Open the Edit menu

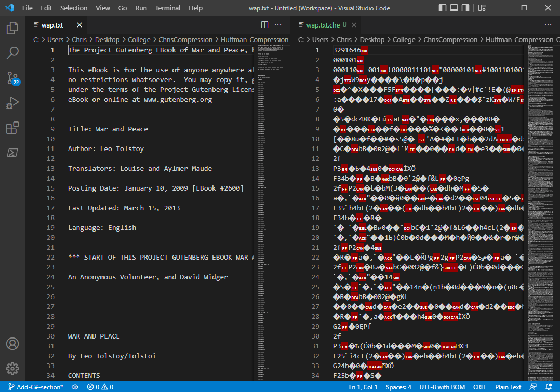click(46, 8)
